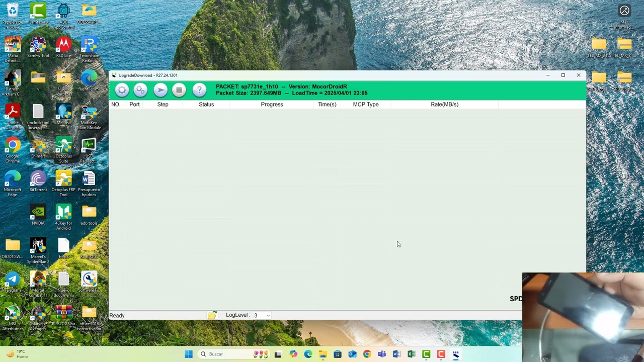
Task: Open Load Packet gear icon in UpgradeDownload
Action: point(122,90)
